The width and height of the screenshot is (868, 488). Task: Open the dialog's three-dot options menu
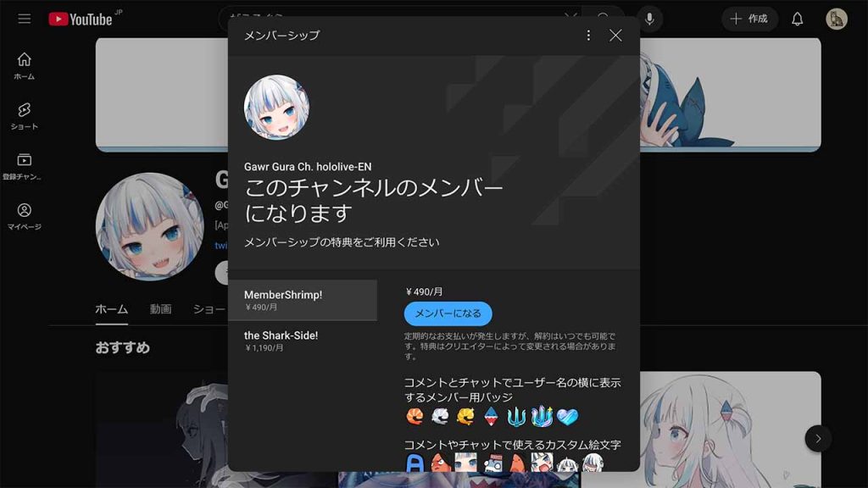click(x=588, y=36)
